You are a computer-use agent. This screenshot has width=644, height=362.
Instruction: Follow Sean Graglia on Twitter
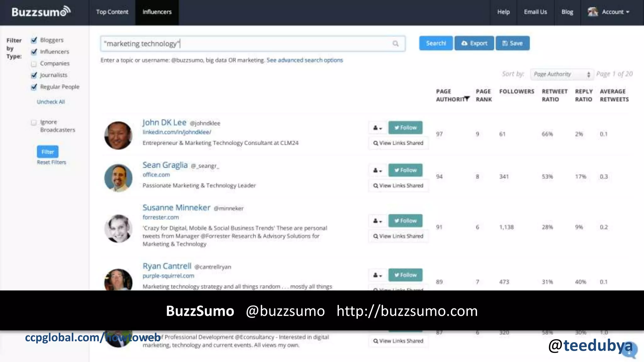[x=405, y=170]
